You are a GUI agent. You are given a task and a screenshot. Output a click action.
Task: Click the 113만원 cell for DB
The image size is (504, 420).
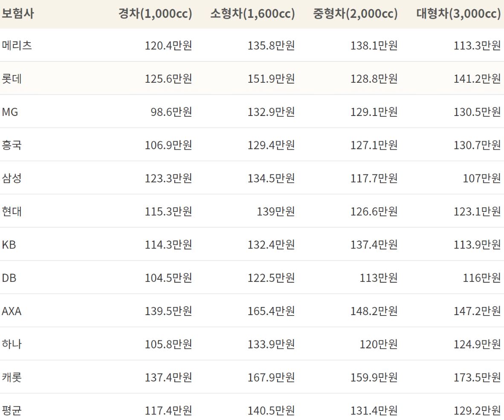pyautogui.click(x=379, y=278)
